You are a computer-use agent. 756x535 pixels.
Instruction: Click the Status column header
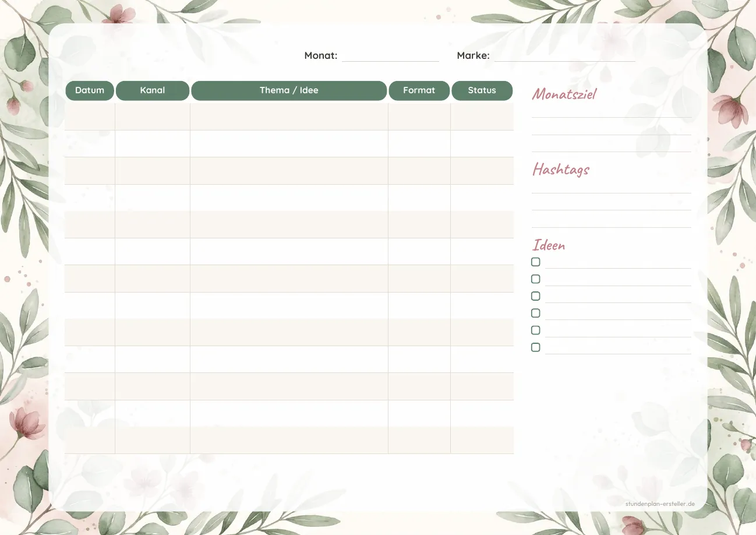pos(482,90)
